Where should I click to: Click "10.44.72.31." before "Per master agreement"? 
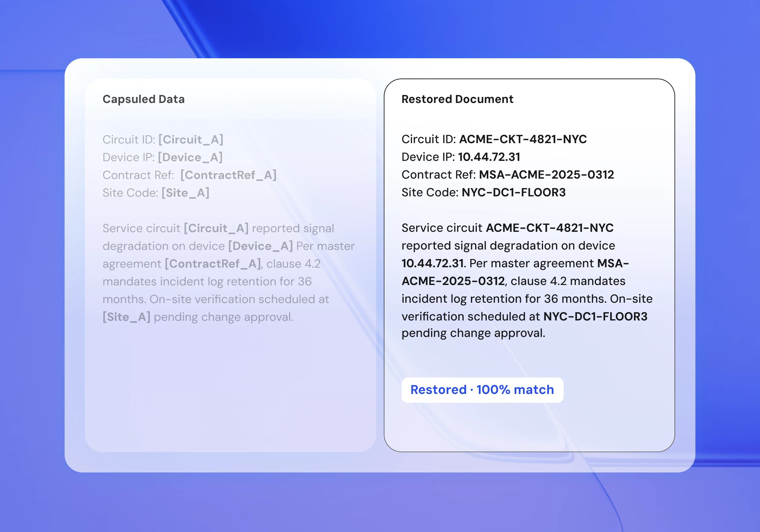point(434,263)
